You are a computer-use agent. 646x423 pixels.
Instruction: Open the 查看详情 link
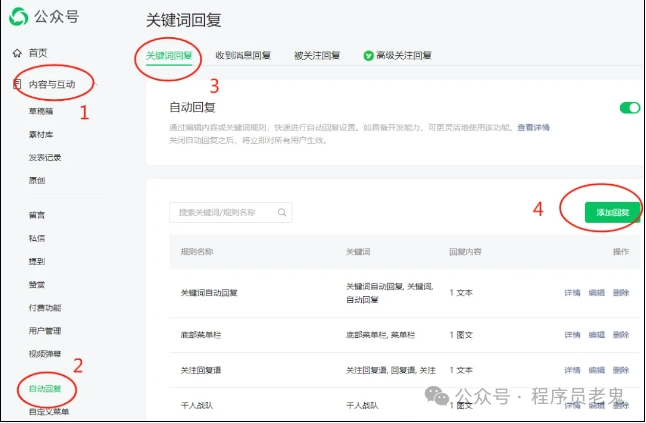pyautogui.click(x=534, y=128)
